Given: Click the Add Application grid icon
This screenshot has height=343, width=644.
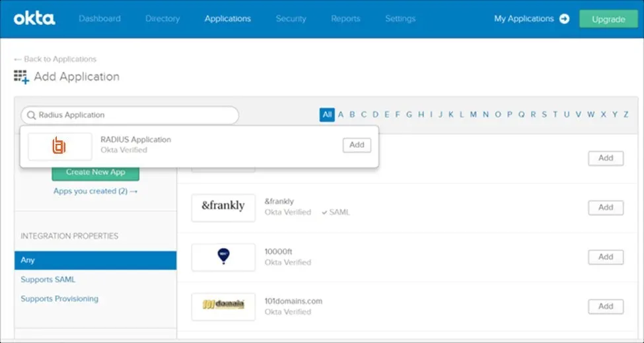Looking at the screenshot, I should (21, 77).
